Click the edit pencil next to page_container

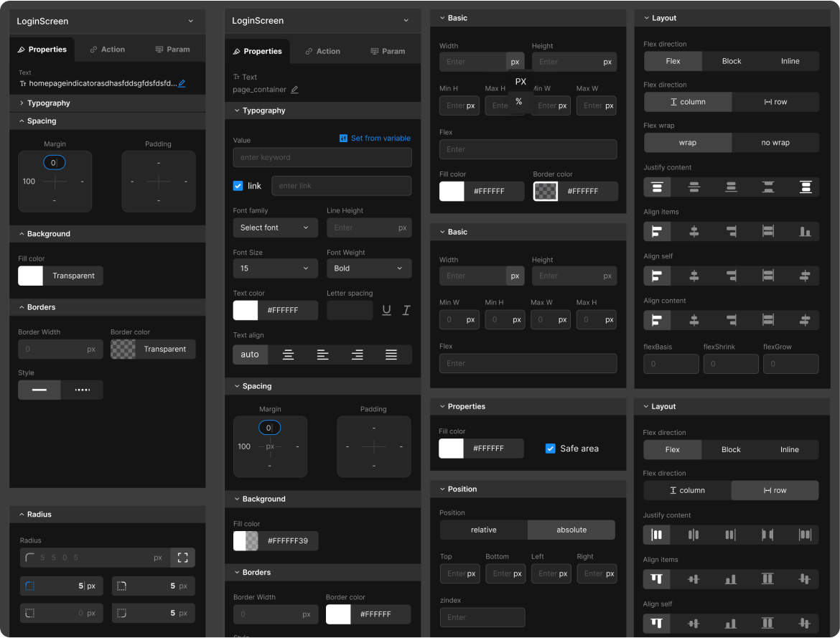[x=294, y=90]
